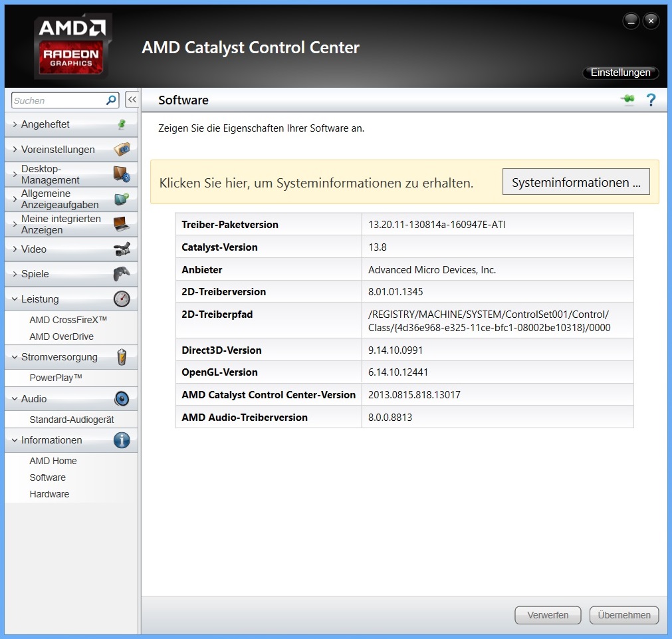This screenshot has height=639, width=672.
Task: Select the driver package version 13.20.11-130814a-160947E-ATI
Action: [437, 225]
